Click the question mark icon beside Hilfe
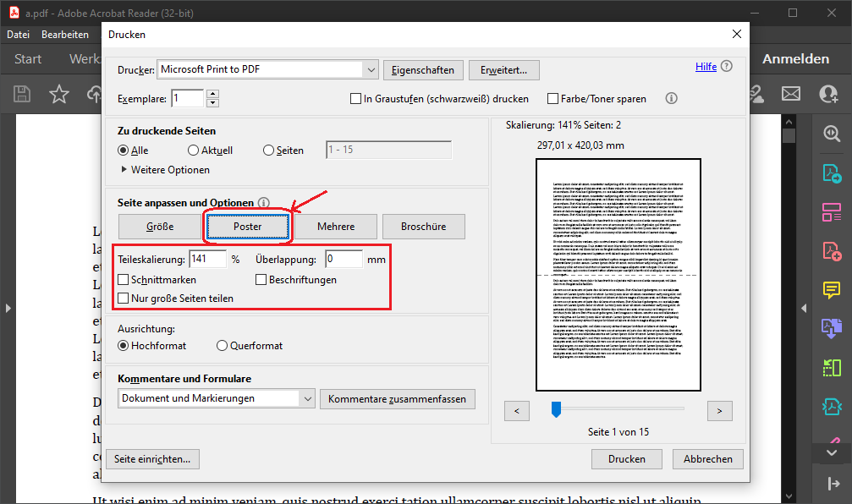Image resolution: width=852 pixels, height=504 pixels. point(727,66)
